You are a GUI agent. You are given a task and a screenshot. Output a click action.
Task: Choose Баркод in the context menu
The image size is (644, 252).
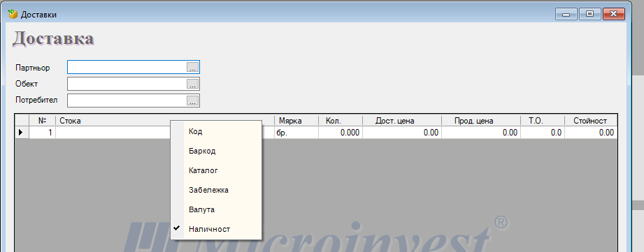pos(216,151)
